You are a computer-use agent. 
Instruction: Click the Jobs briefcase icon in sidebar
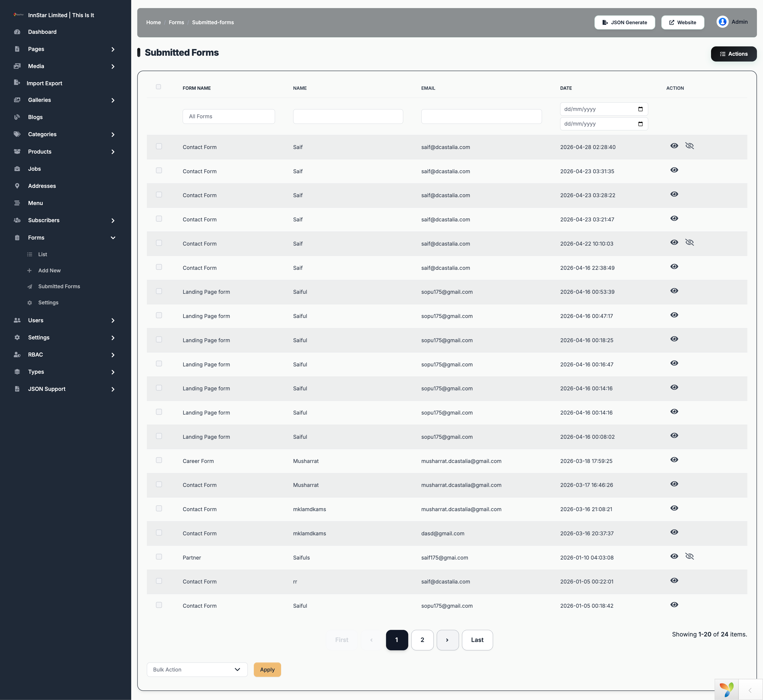pyautogui.click(x=17, y=168)
